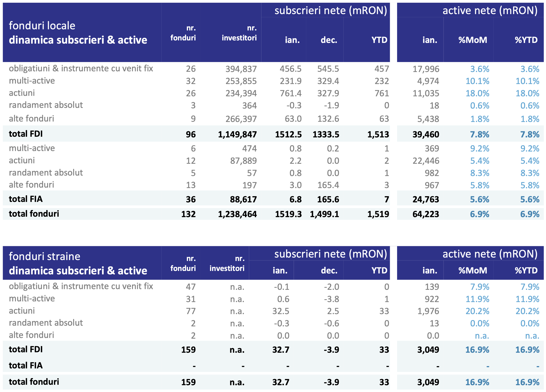Click the 'fonduri straine' table title
This screenshot has width=546, height=392.
[45, 256]
